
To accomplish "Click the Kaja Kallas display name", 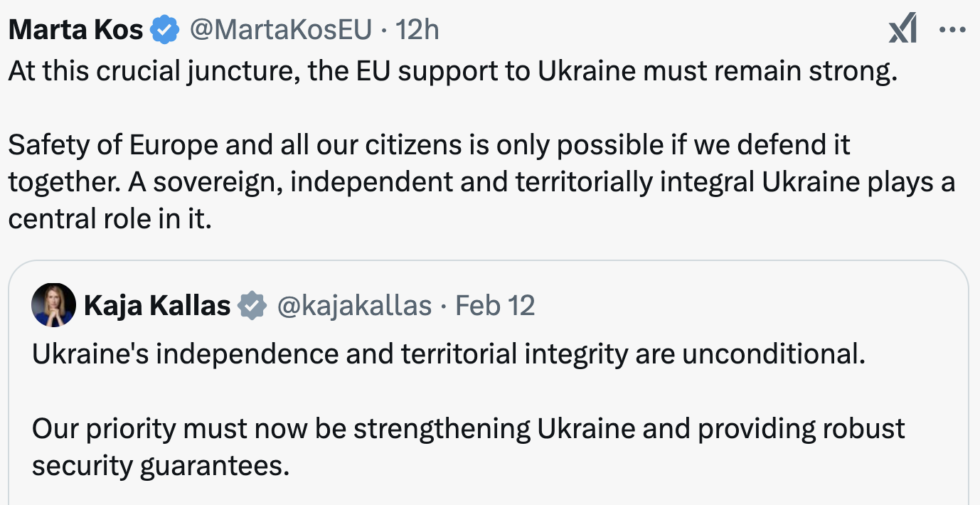I will (157, 305).
